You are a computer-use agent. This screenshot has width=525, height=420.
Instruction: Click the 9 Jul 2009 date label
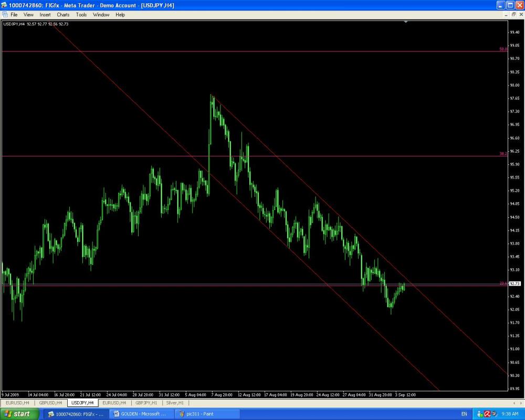tap(10, 395)
